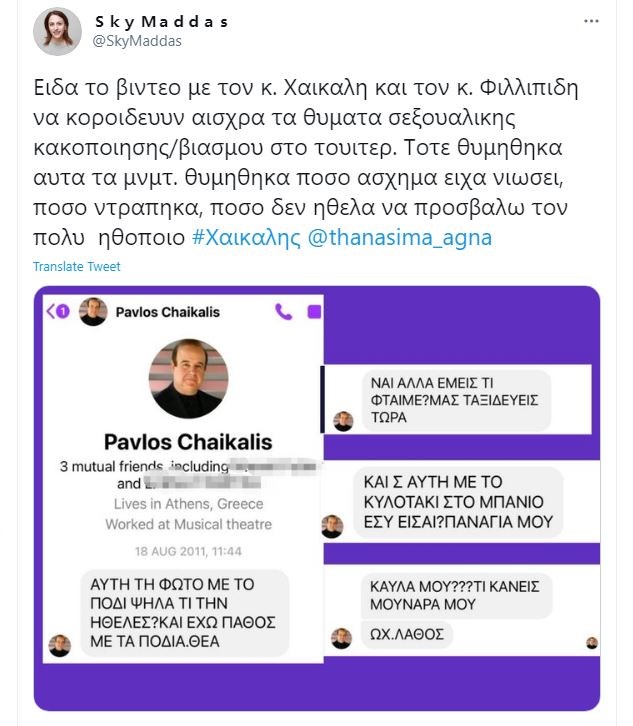633x726 pixels.
Task: Click the tiny seen-receipt avatar at bottom right
Action: coord(592,643)
